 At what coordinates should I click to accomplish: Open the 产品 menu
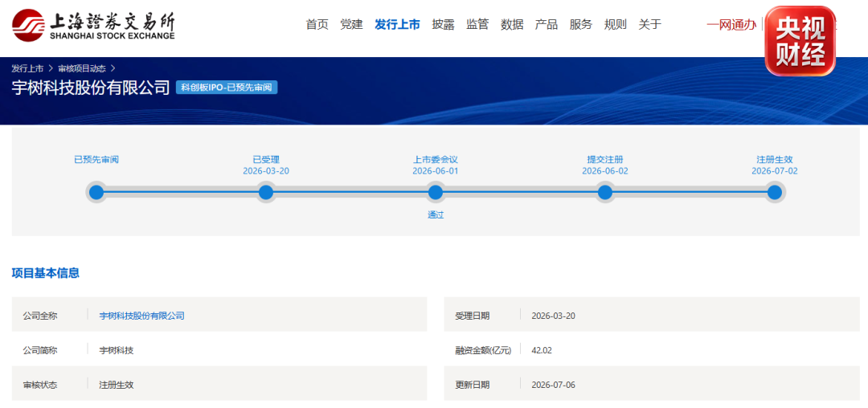pos(547,24)
